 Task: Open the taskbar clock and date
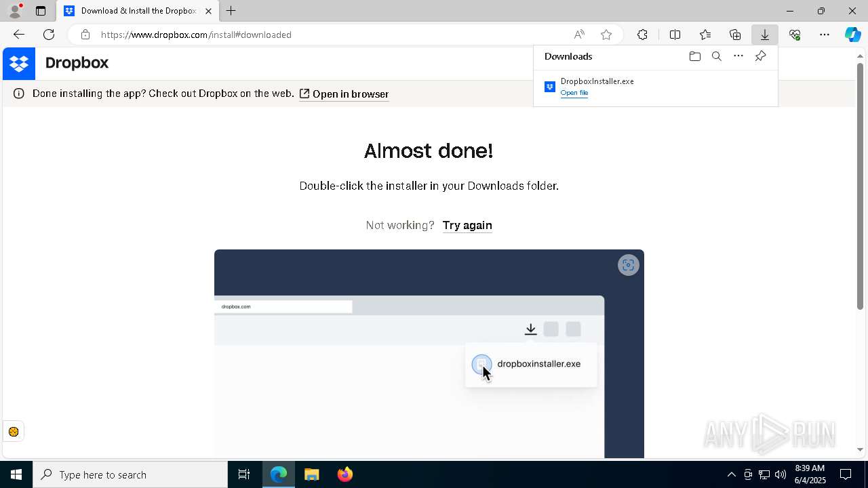coord(810,474)
